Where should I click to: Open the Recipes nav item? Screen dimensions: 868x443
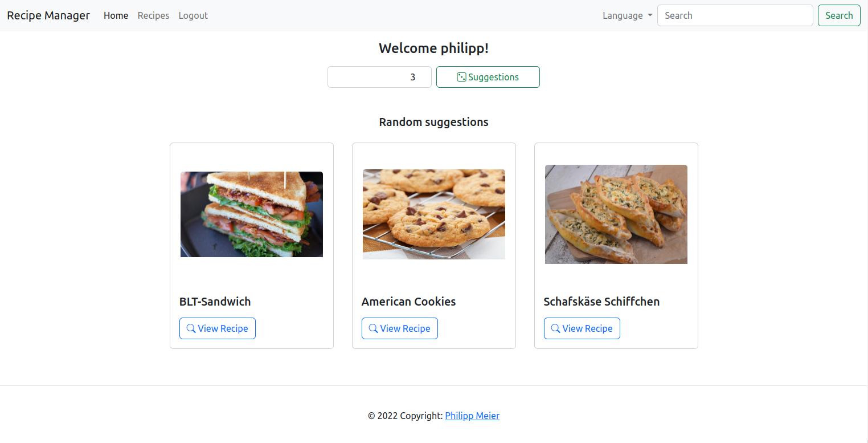click(153, 15)
